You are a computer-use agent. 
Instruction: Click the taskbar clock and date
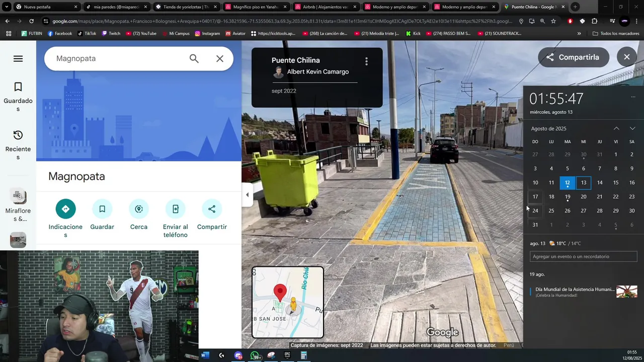coord(632,355)
